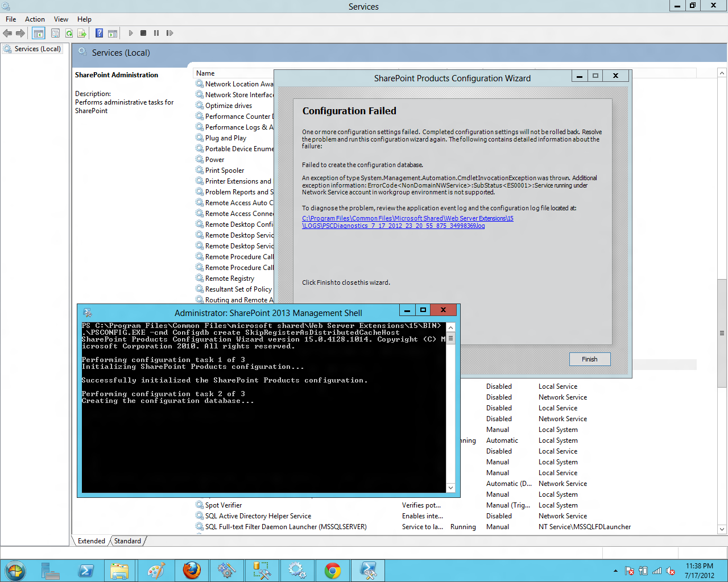Open Firefox from the taskbar
The width and height of the screenshot is (728, 582).
coord(192,571)
